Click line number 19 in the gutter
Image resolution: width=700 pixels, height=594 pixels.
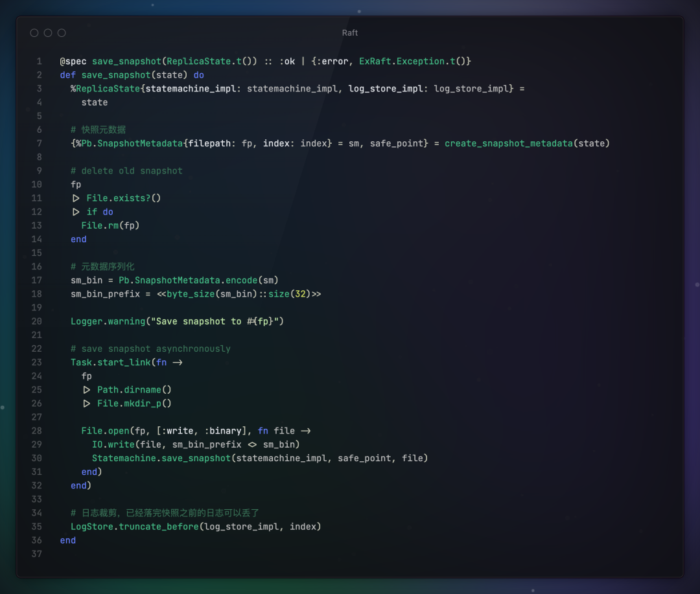pyautogui.click(x=36, y=308)
